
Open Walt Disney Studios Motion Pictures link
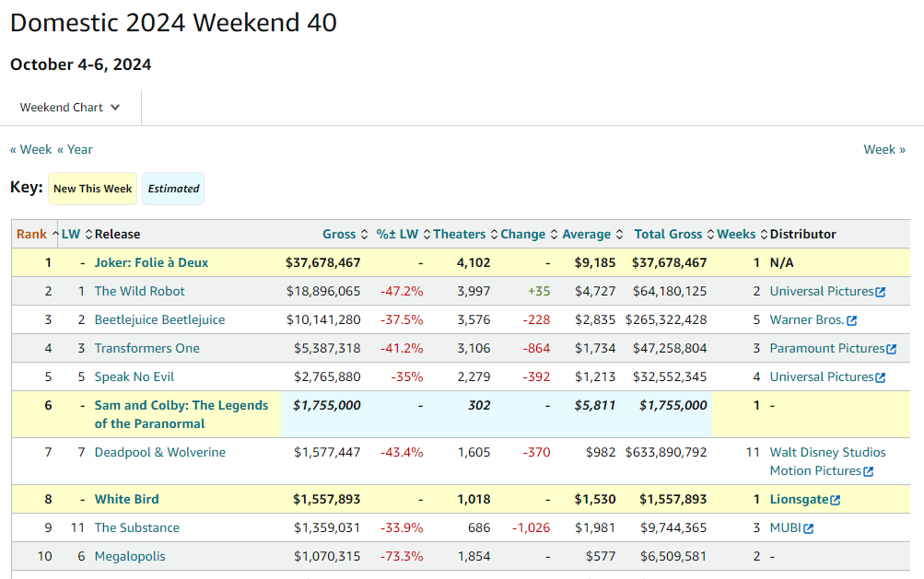(828, 462)
